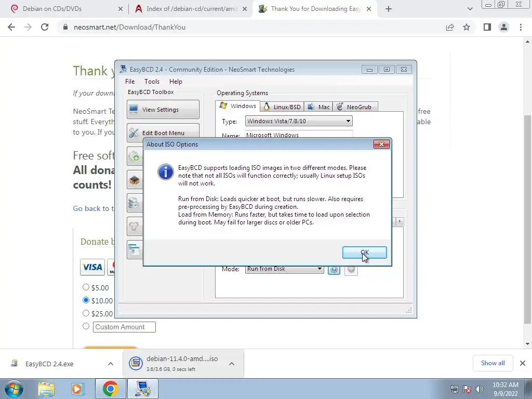Screen dimensions: 532x399
Task: Switch to the NeoGrub tab
Action: pos(355,107)
